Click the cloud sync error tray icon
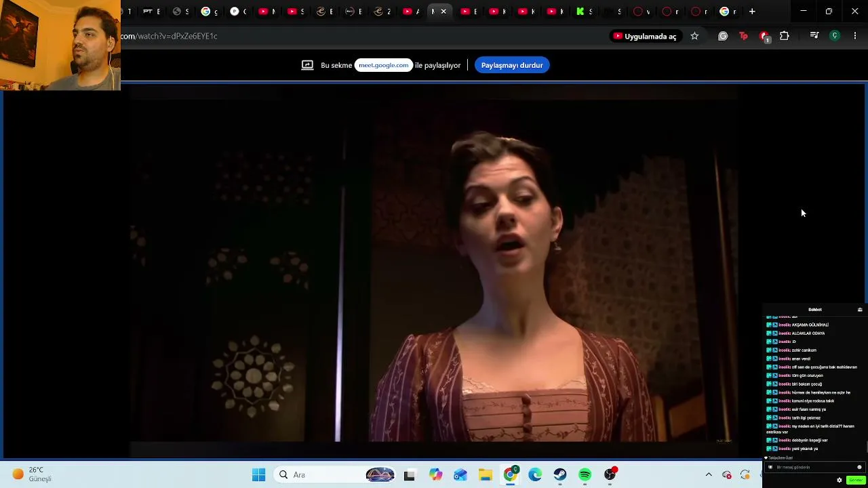Viewport: 868px width, 488px height. [x=727, y=474]
